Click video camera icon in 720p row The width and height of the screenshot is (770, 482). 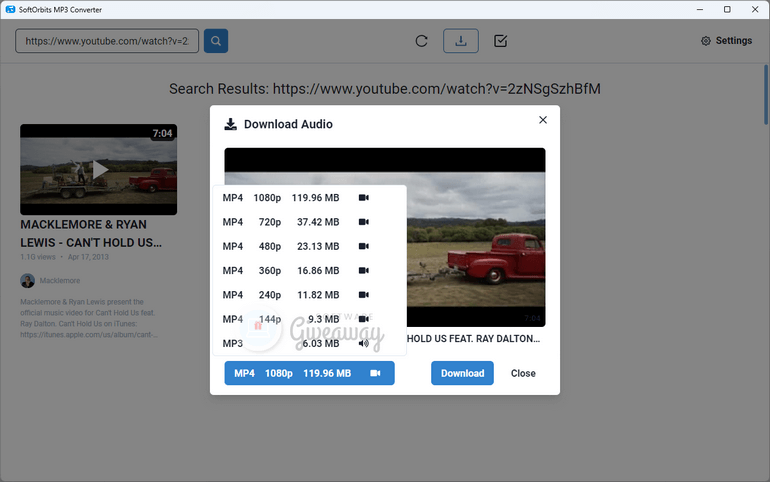point(363,222)
